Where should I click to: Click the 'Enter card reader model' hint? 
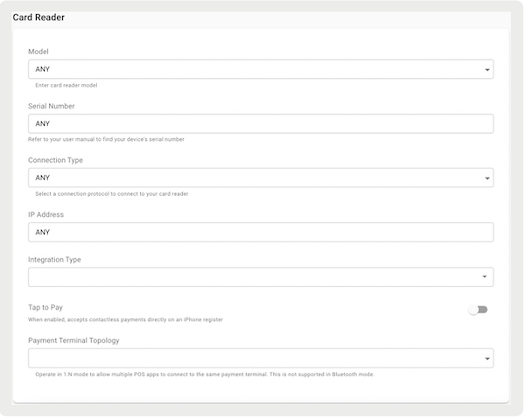[x=66, y=86]
